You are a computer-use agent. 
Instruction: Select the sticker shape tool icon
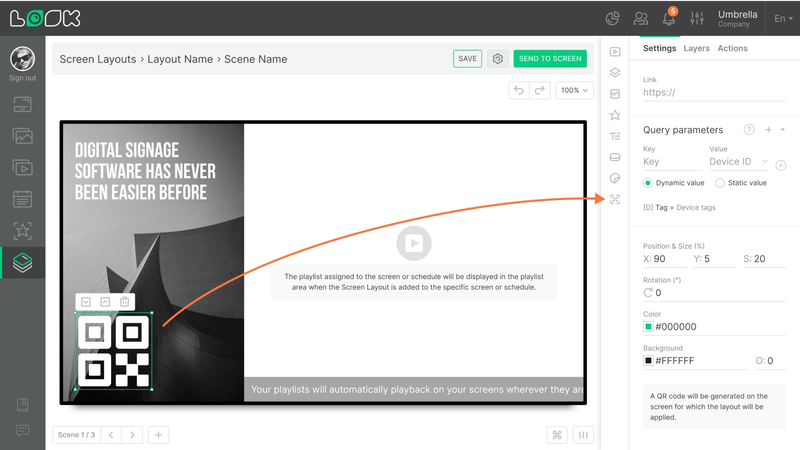pyautogui.click(x=615, y=178)
